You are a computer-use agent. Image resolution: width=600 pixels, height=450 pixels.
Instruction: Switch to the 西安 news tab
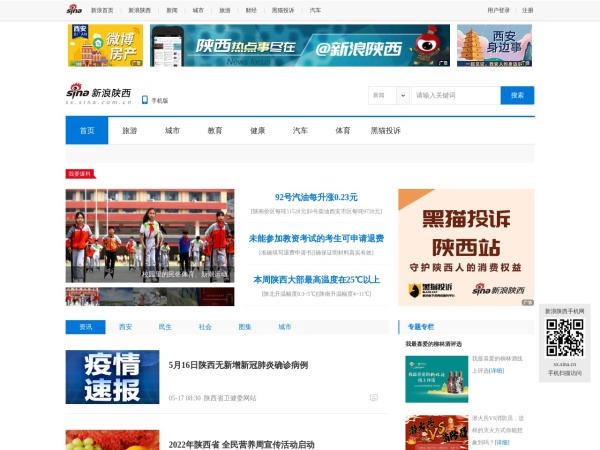click(126, 327)
